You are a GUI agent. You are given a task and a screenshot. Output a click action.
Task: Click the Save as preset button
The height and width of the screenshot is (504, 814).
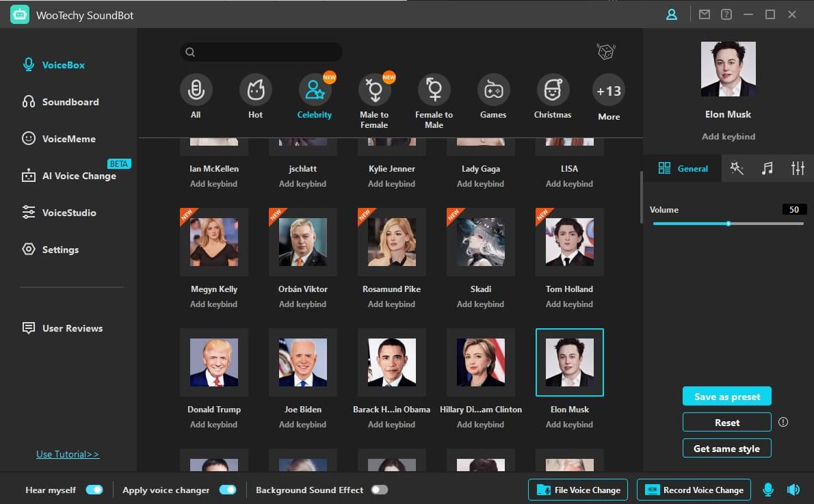coord(726,397)
